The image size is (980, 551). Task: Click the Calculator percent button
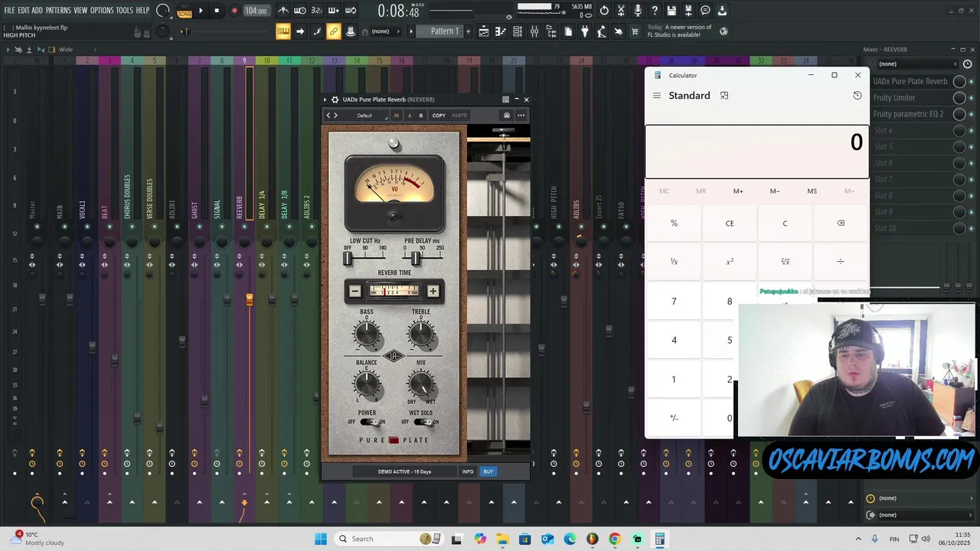674,223
